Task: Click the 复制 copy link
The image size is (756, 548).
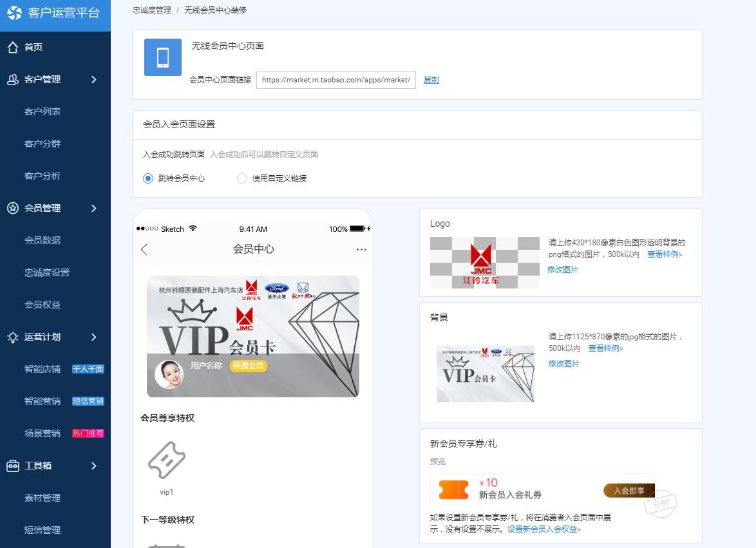Action: [431, 80]
